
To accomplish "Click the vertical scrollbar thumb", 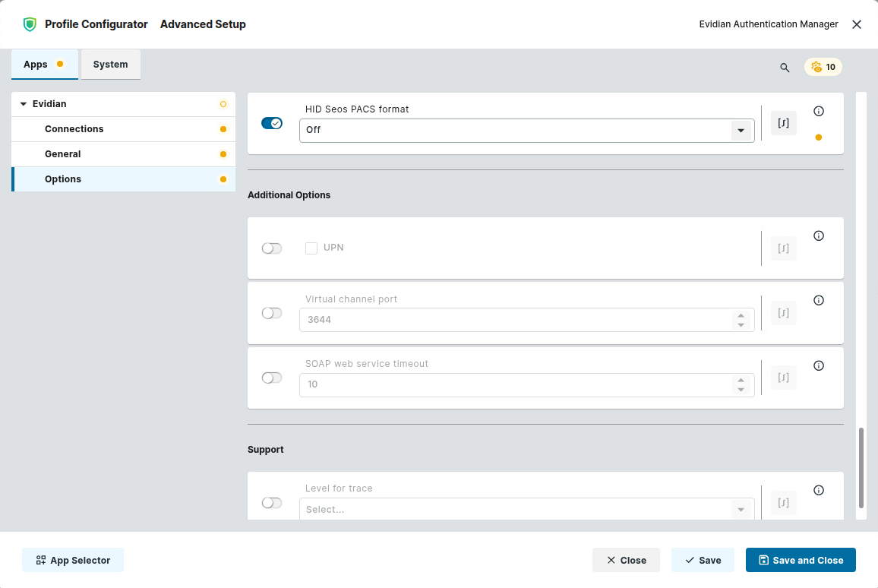I will coord(861,468).
